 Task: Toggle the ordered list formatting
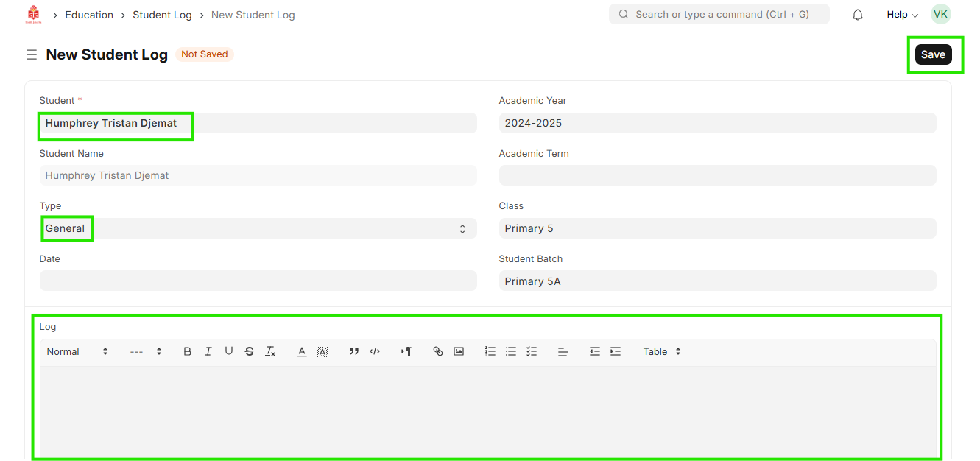click(490, 352)
